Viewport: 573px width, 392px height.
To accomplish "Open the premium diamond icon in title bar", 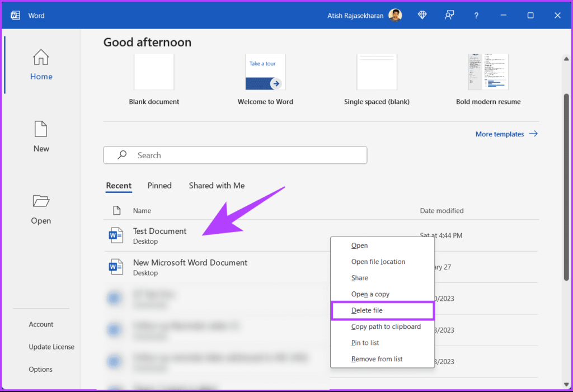I will click(422, 15).
